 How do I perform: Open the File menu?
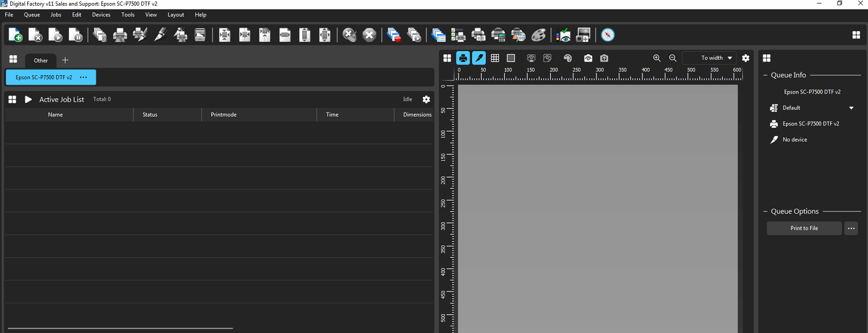pyautogui.click(x=9, y=15)
